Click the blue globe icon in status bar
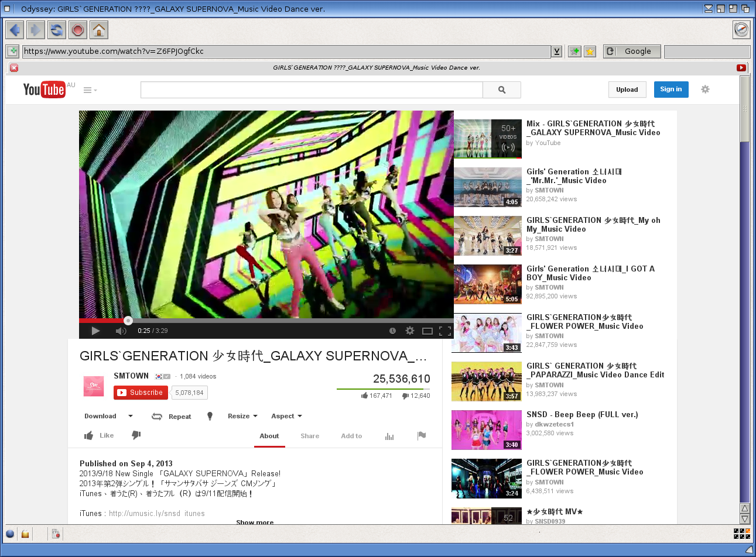This screenshot has width=756, height=557. click(x=10, y=534)
